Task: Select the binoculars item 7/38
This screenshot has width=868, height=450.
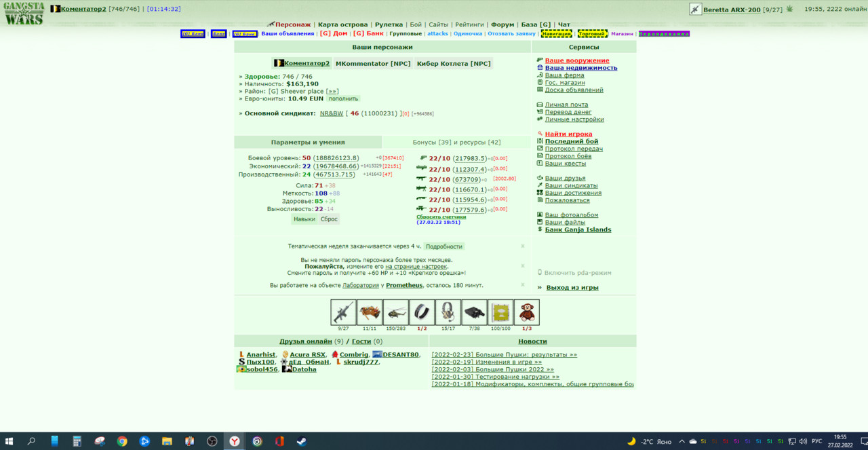Action: pos(475,312)
